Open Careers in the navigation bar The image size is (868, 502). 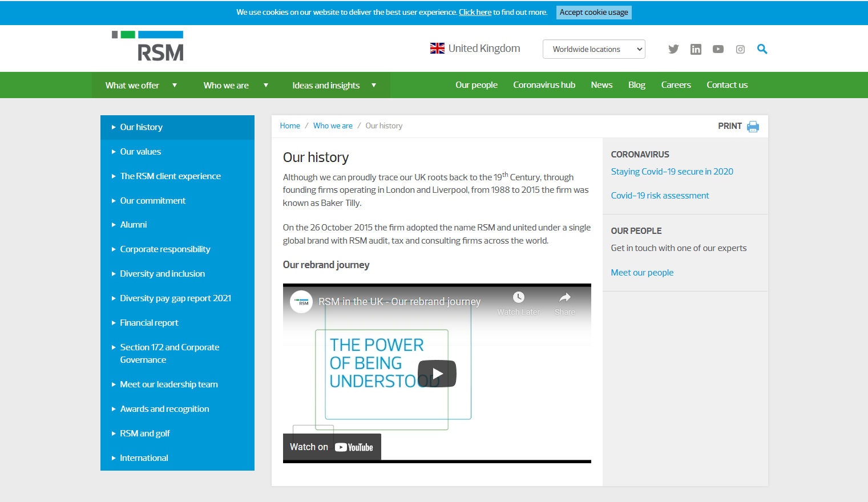coord(676,85)
